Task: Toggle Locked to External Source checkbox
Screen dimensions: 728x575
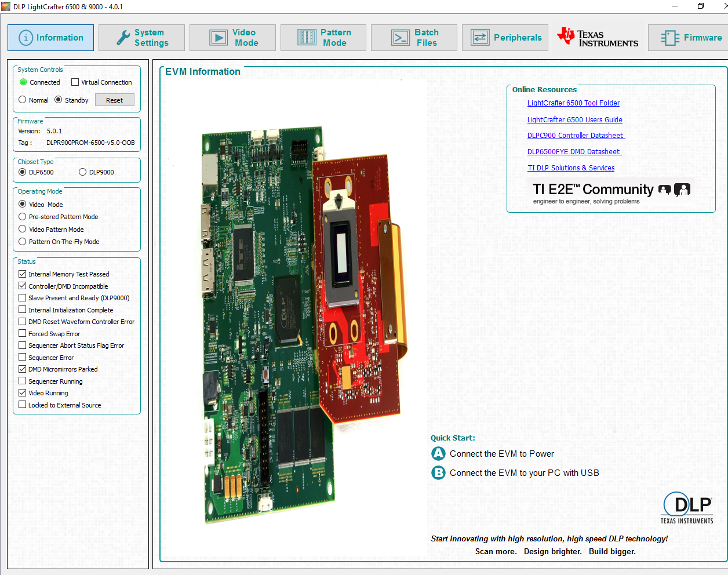Action: 23,405
